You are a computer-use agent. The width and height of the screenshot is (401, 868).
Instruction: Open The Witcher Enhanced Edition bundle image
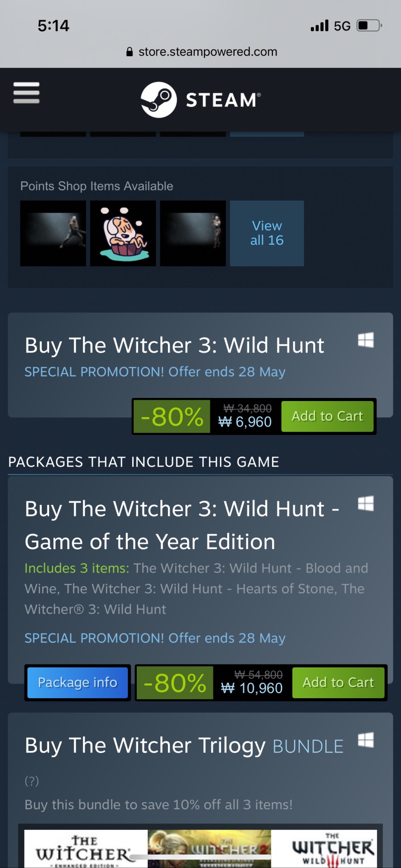tap(86, 849)
